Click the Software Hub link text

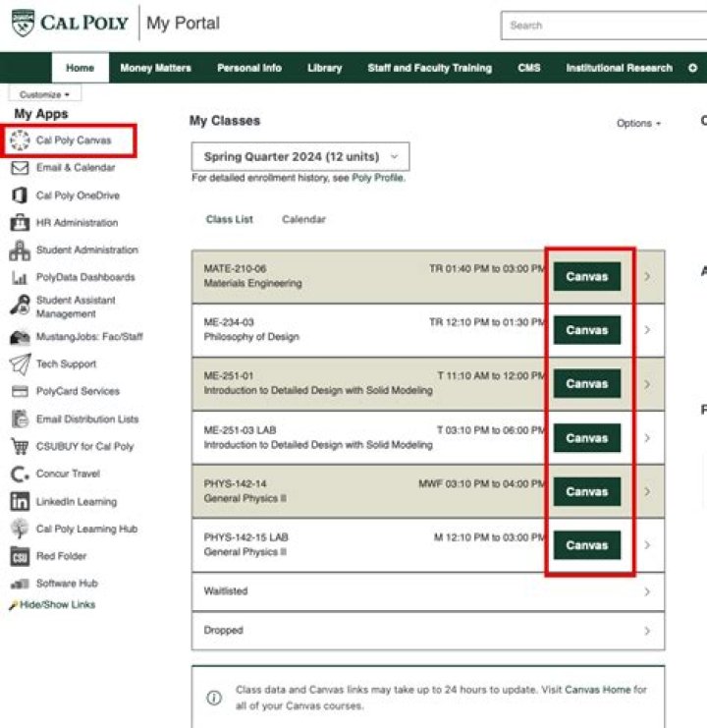(x=67, y=584)
